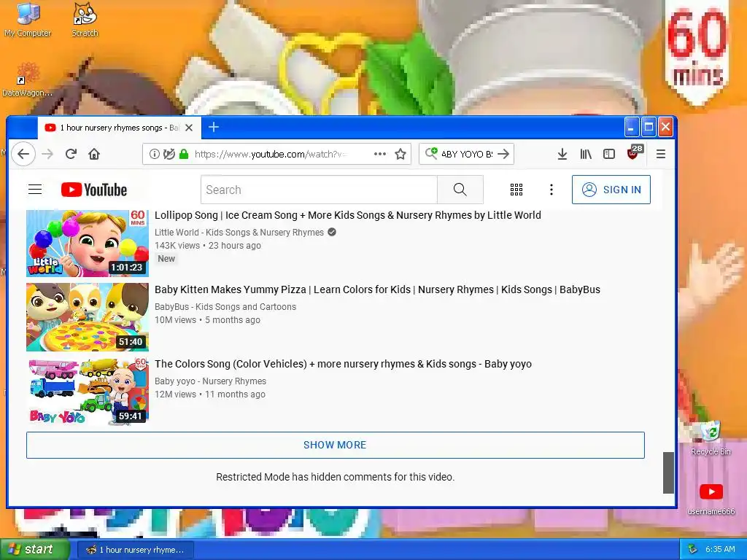
Task: Open the username666 YouTube desktop shortcut
Action: pyautogui.click(x=711, y=499)
